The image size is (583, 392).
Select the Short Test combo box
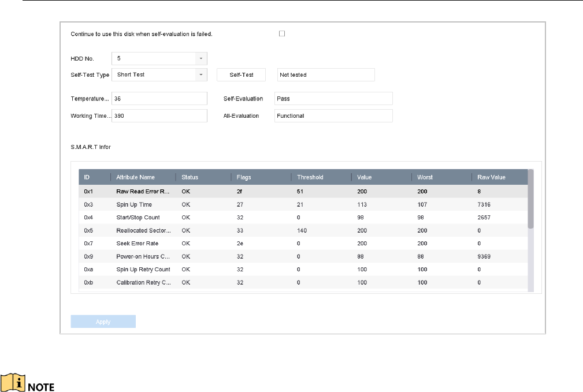[159, 74]
